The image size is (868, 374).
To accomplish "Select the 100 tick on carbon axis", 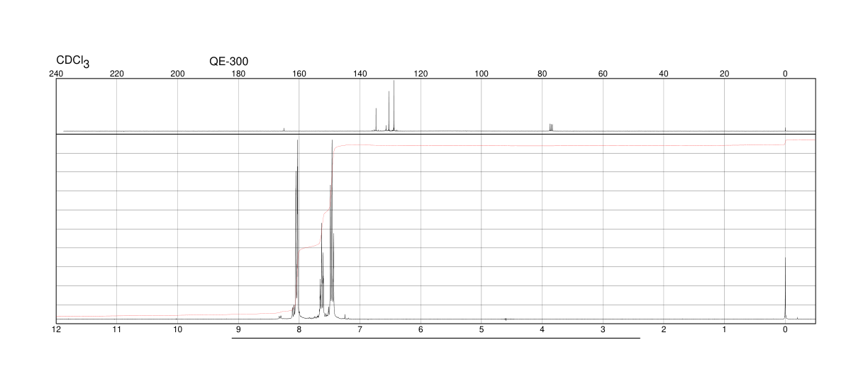I will pos(482,74).
